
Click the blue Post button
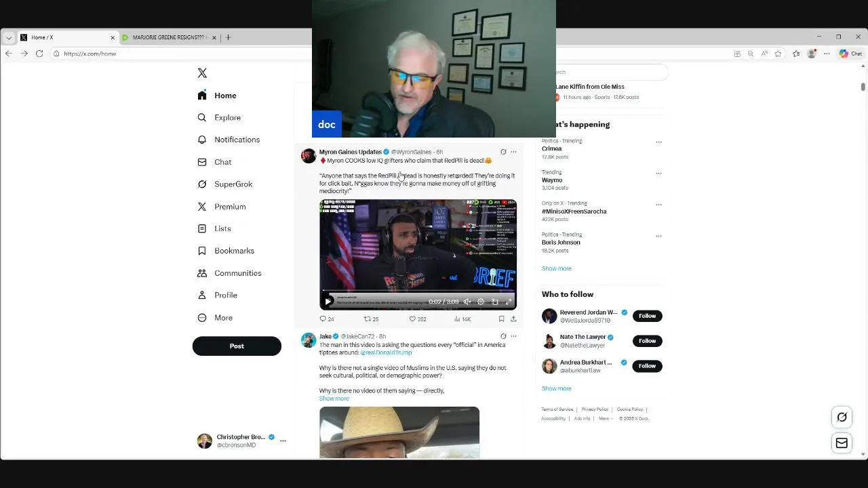pyautogui.click(x=237, y=346)
